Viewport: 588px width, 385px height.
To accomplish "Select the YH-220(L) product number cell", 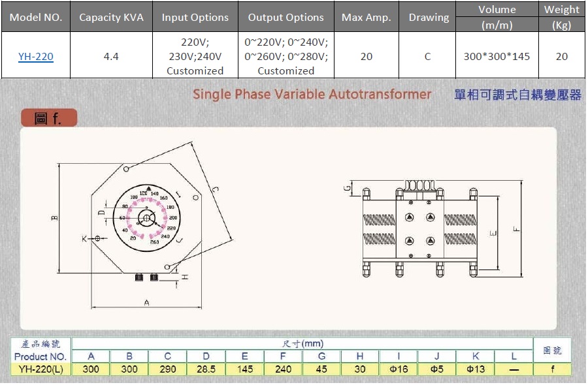I will click(x=41, y=369).
